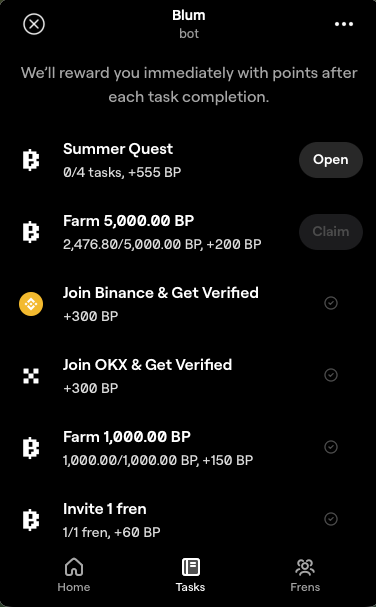
Task: Click the Invite 1 fren Blum icon
Action: pos(31,520)
